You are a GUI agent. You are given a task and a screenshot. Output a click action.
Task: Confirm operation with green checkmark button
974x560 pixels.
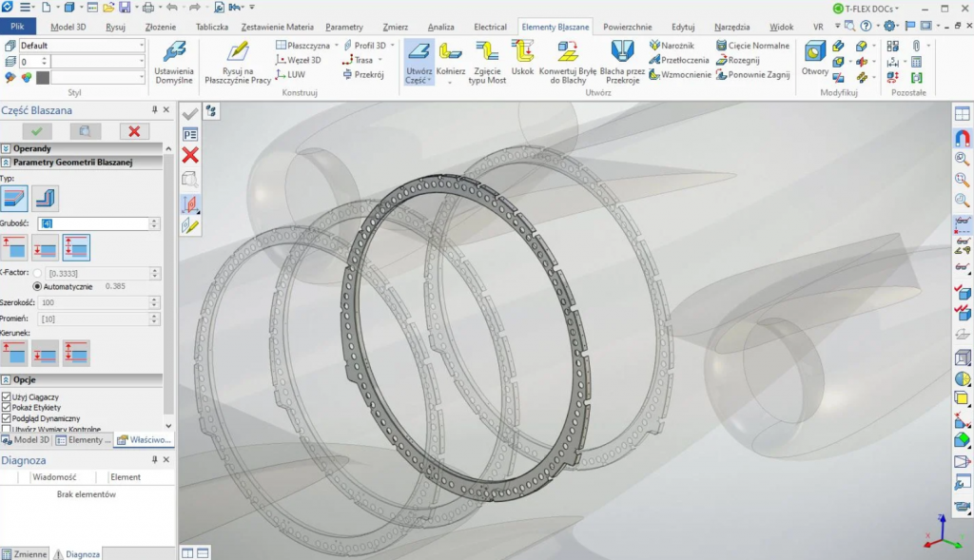click(37, 131)
